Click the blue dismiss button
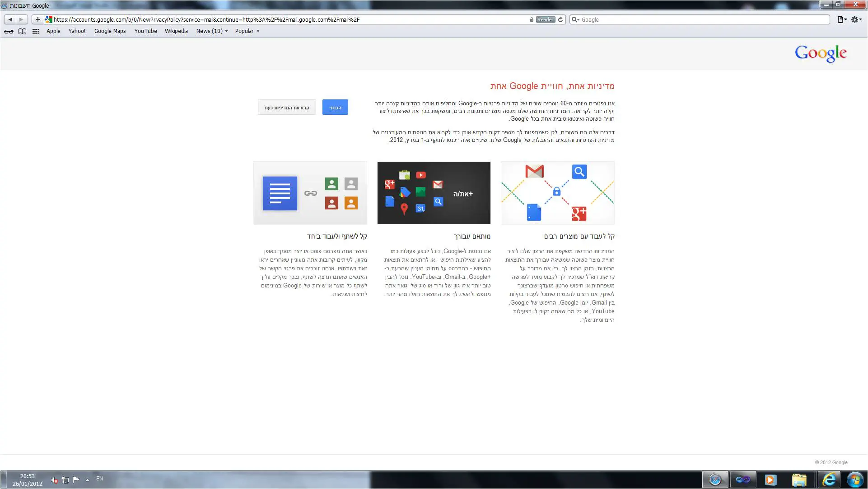The image size is (868, 489). [x=335, y=108]
